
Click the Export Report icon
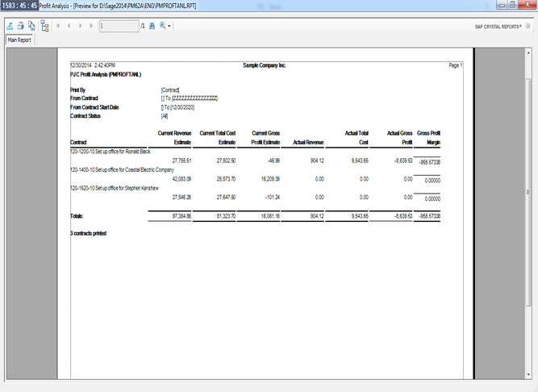click(10, 26)
